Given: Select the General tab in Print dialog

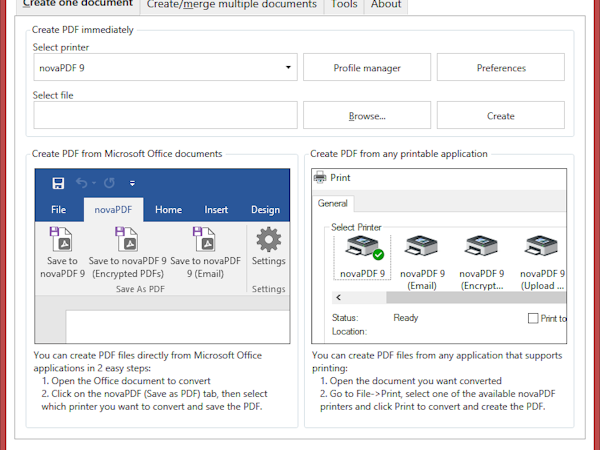Looking at the screenshot, I should pos(333,203).
